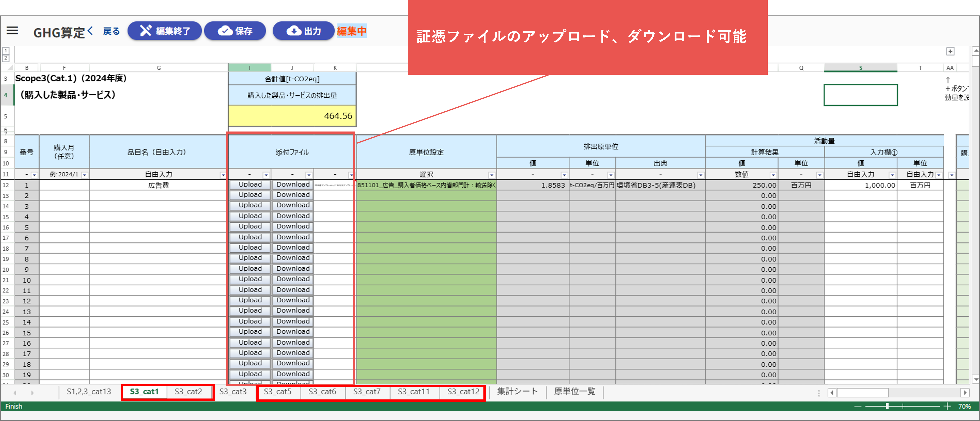Image resolution: width=980 pixels, height=421 pixels.
Task: Click the back chevron next to 戻る
Action: (x=90, y=30)
